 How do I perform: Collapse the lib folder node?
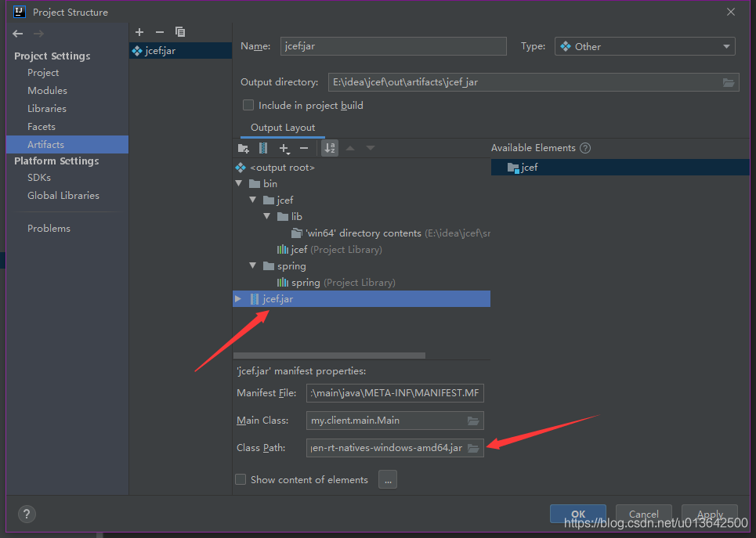point(266,216)
